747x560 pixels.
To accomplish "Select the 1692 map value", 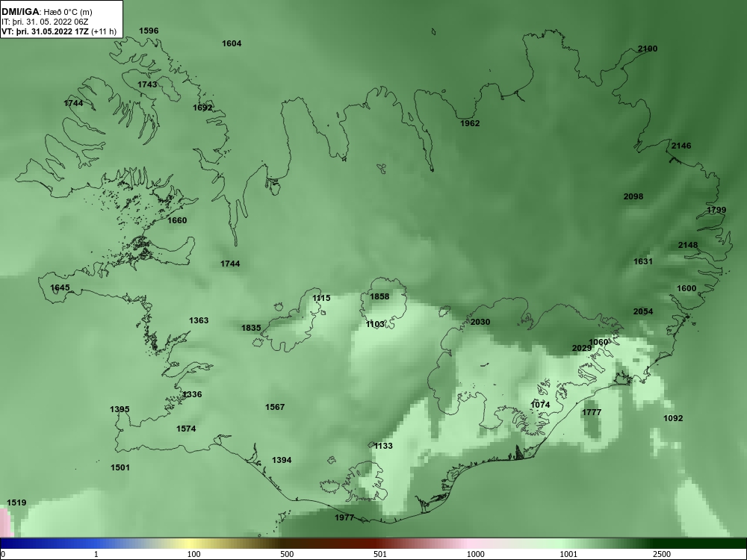I will coord(202,108).
